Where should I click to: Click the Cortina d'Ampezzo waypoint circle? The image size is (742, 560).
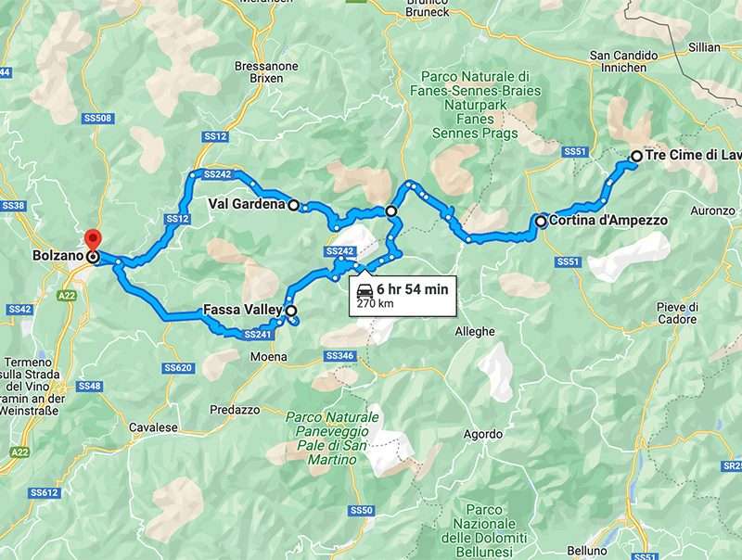[x=541, y=221]
